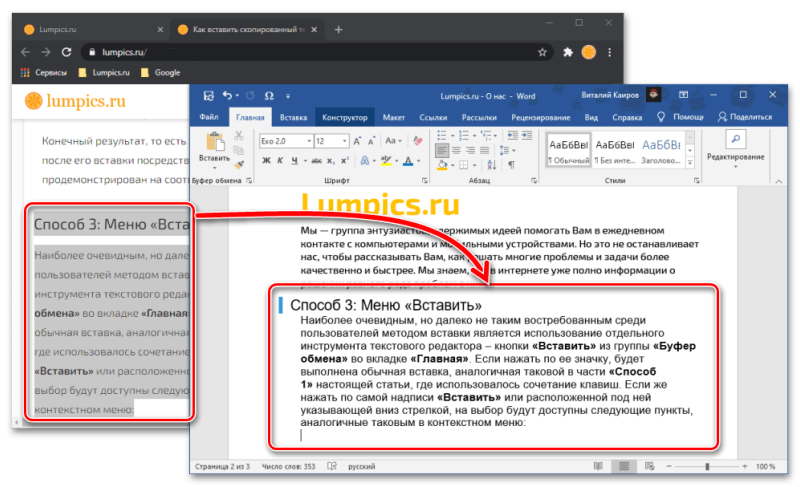Click the Поделиться share button
Screen dimensions: 800x487
click(x=745, y=117)
